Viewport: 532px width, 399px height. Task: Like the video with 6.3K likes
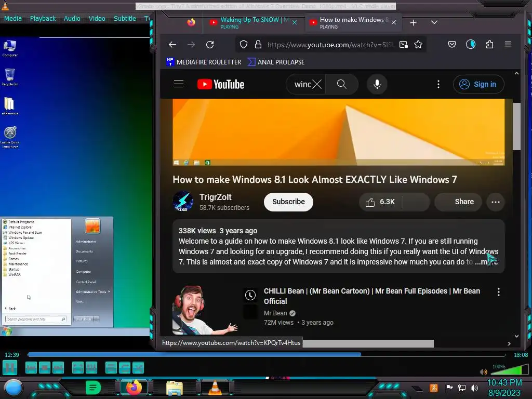point(380,202)
